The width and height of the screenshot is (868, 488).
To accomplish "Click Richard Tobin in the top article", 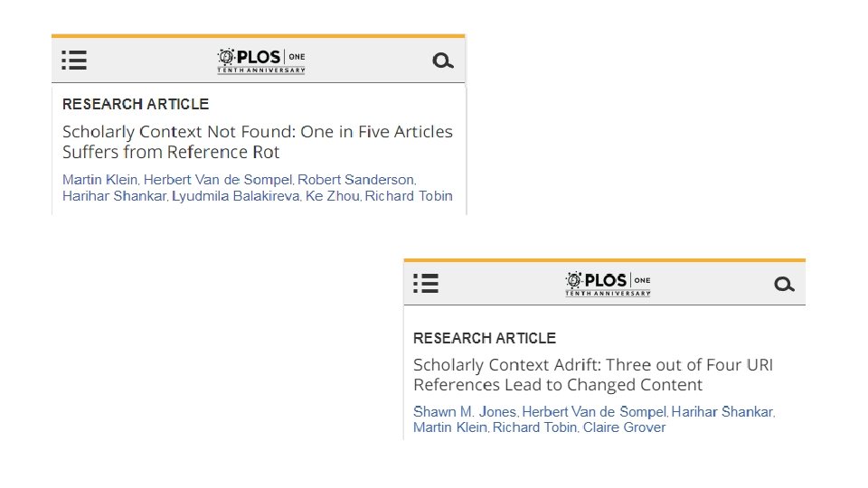I will click(410, 196).
